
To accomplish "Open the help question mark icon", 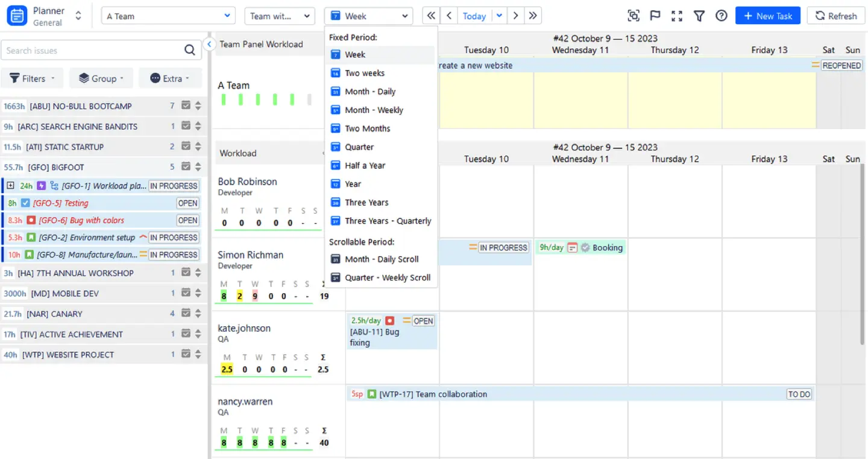I will 721,16.
